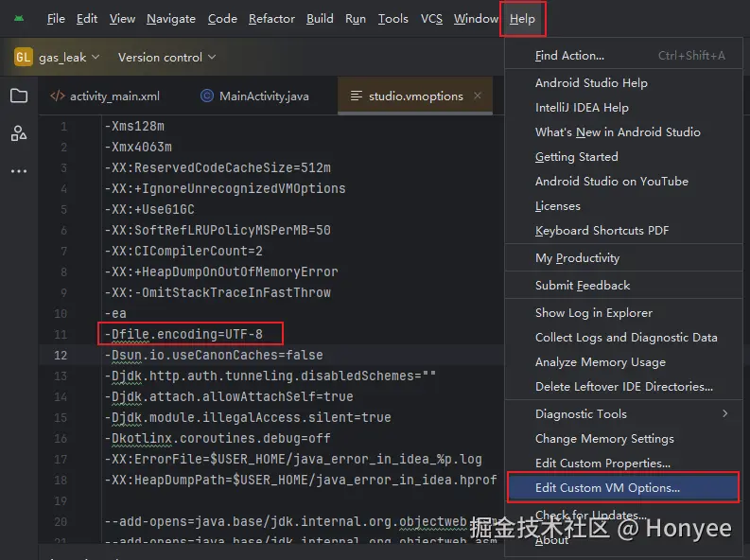Viewport: 750px width, 560px height.
Task: Open the View menu
Action: click(122, 19)
